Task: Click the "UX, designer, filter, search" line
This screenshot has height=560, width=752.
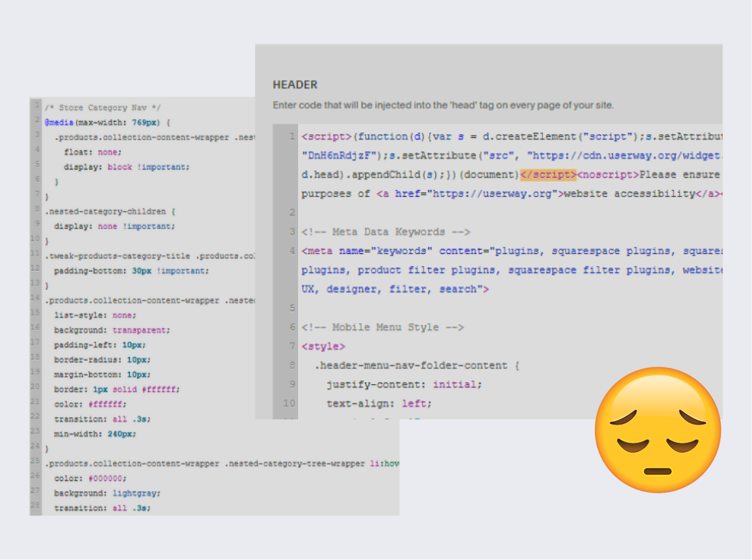Action: (x=395, y=289)
